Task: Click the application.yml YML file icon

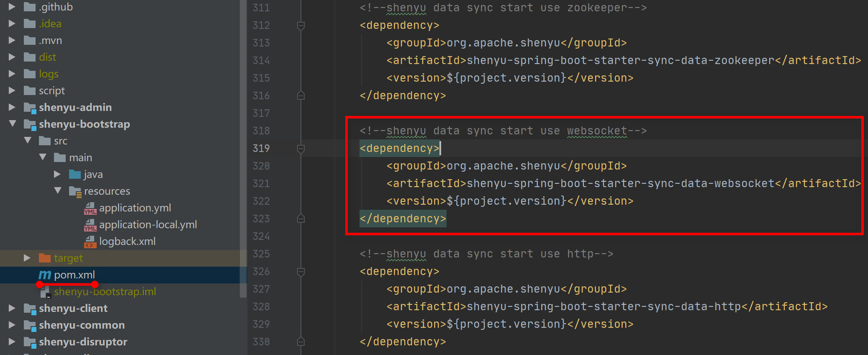Action: (x=90, y=208)
